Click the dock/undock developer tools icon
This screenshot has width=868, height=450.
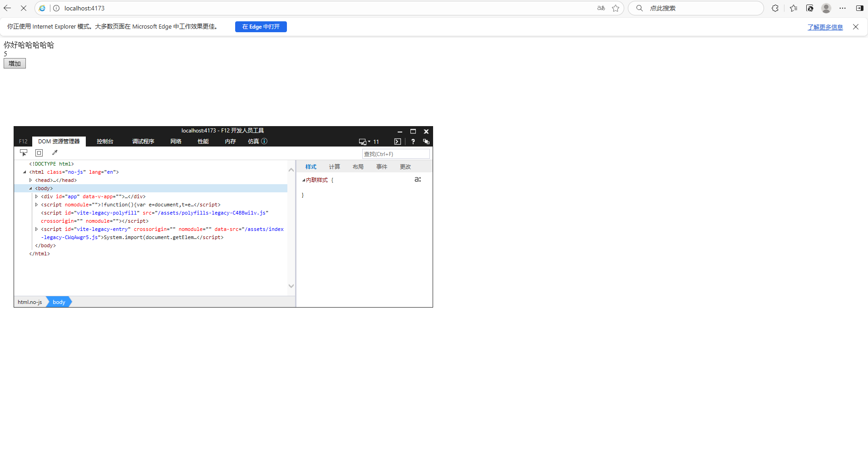[x=426, y=142]
